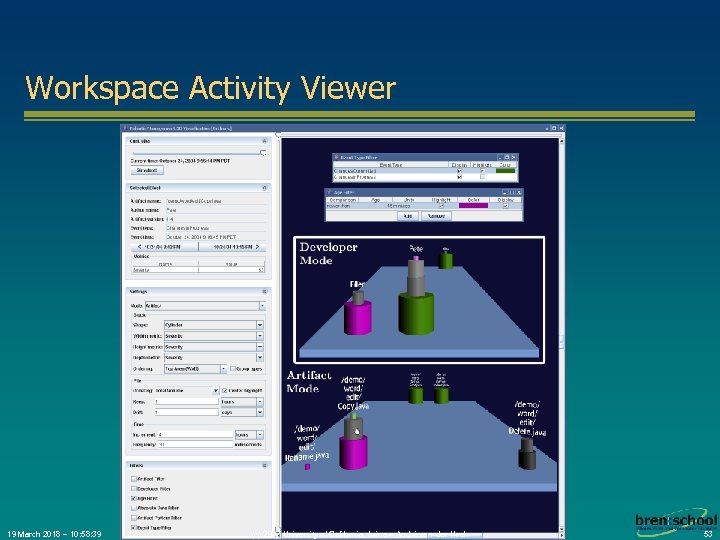Screen dimensions: 720x540
Task: Toggle Display checkbox in second event type row
Action: pyautogui.click(x=459, y=177)
